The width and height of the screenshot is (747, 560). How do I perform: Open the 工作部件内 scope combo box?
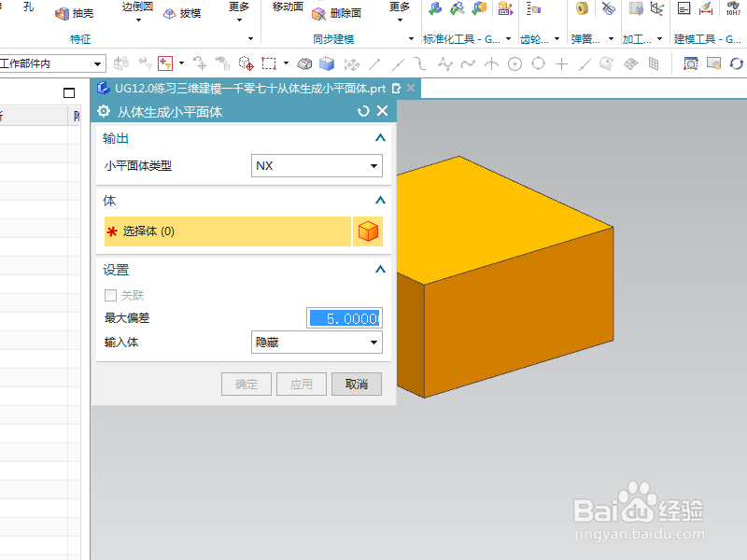(x=51, y=63)
